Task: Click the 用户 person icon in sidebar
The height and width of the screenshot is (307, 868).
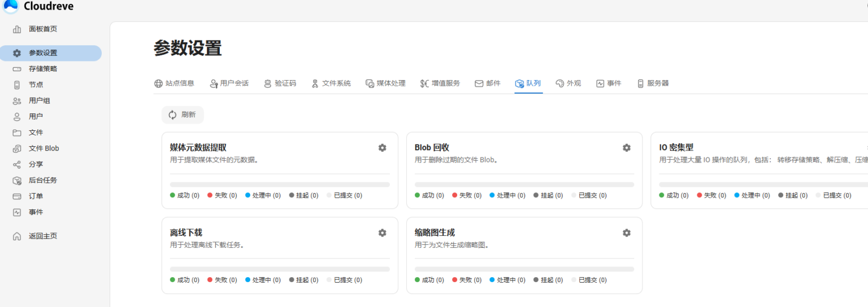Action: click(x=17, y=116)
